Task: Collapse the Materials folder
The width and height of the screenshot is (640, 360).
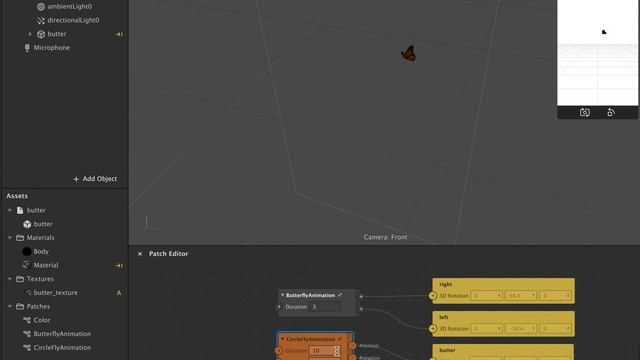Action: [x=10, y=238]
